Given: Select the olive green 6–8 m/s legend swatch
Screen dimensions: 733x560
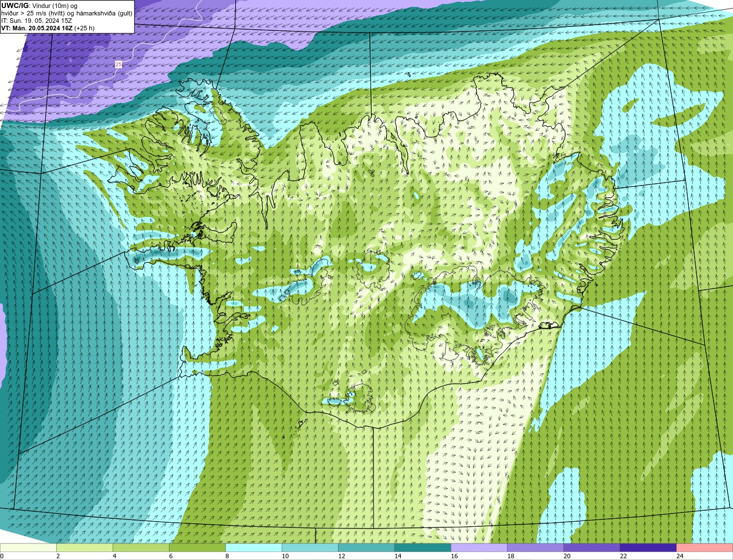Looking at the screenshot, I should point(198,547).
